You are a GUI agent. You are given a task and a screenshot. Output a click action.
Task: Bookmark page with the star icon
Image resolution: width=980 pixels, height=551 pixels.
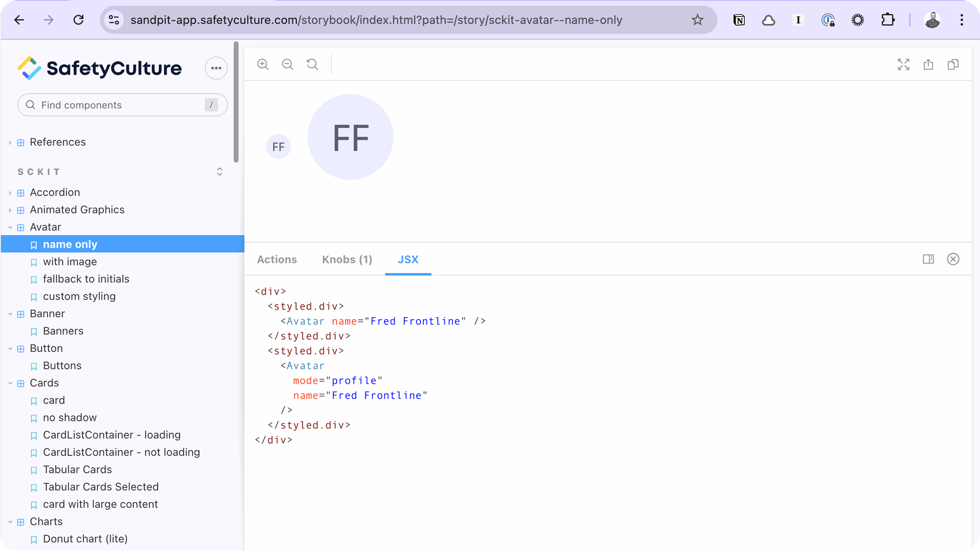point(697,20)
